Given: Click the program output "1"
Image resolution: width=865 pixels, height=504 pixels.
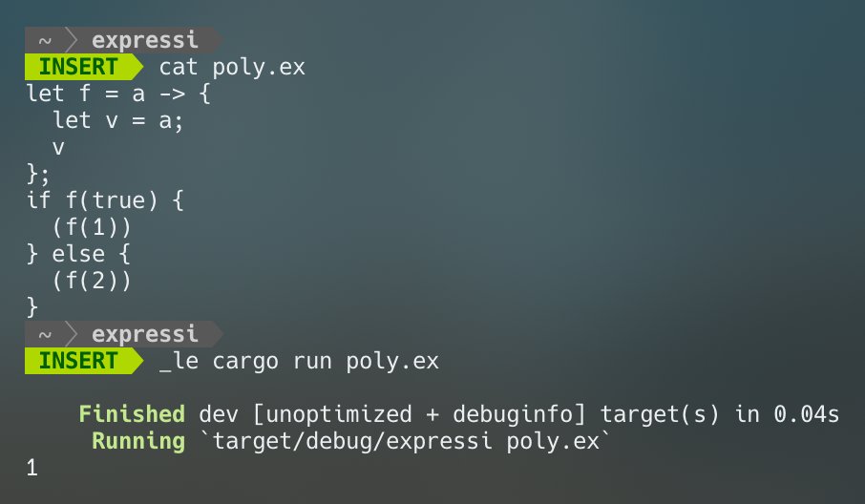Looking at the screenshot, I should [x=31, y=468].
